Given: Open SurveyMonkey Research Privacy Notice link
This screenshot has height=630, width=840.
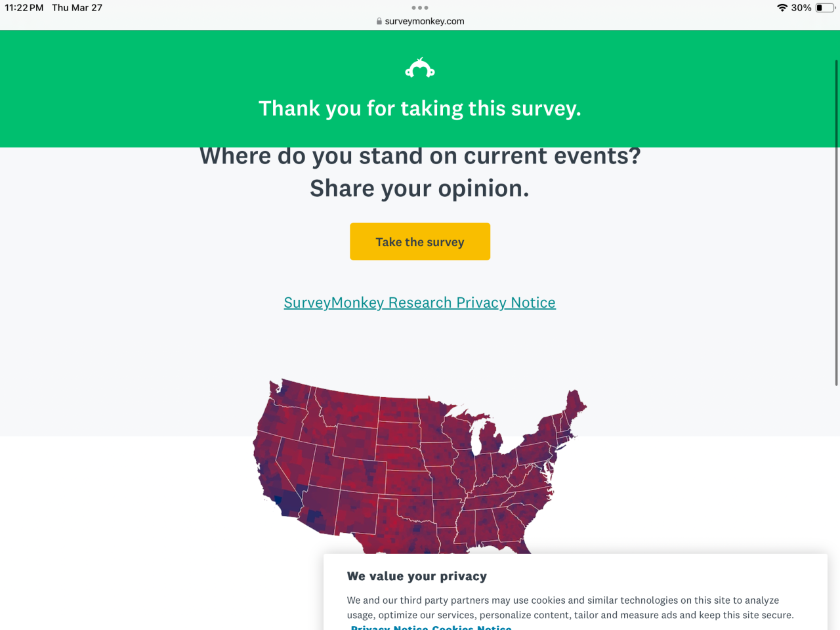Looking at the screenshot, I should coord(420,303).
